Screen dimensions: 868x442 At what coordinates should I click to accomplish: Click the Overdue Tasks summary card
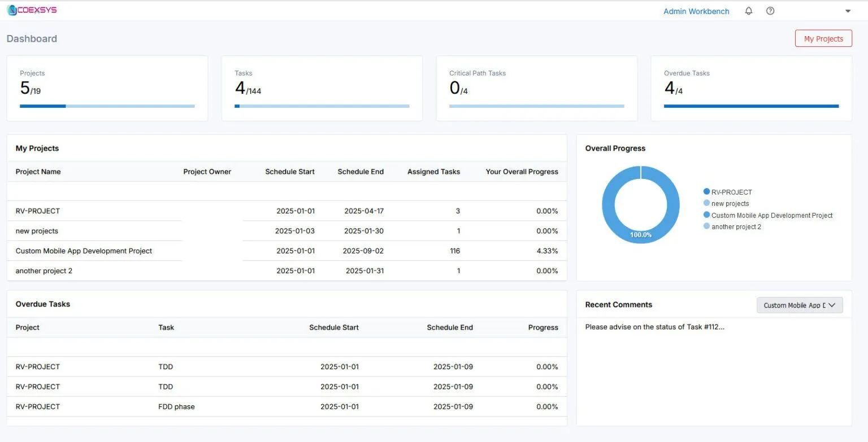(x=750, y=87)
